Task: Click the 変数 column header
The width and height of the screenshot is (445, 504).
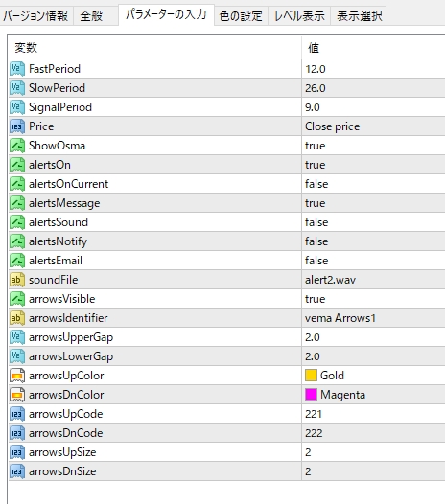Action: 26,48
